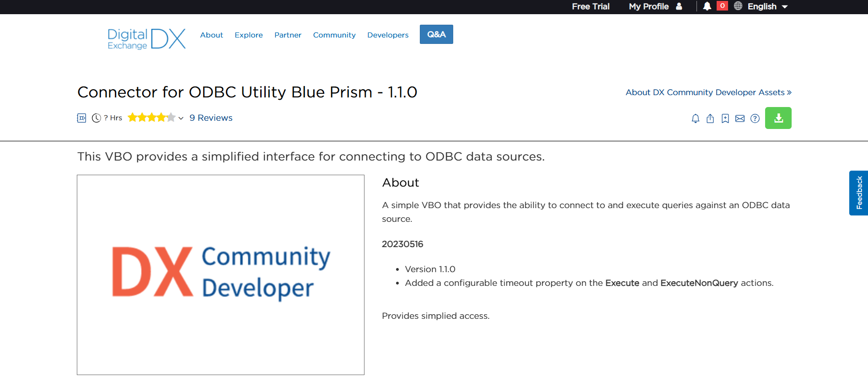868x381 pixels.
Task: Open the 9 Reviews link
Action: [211, 118]
